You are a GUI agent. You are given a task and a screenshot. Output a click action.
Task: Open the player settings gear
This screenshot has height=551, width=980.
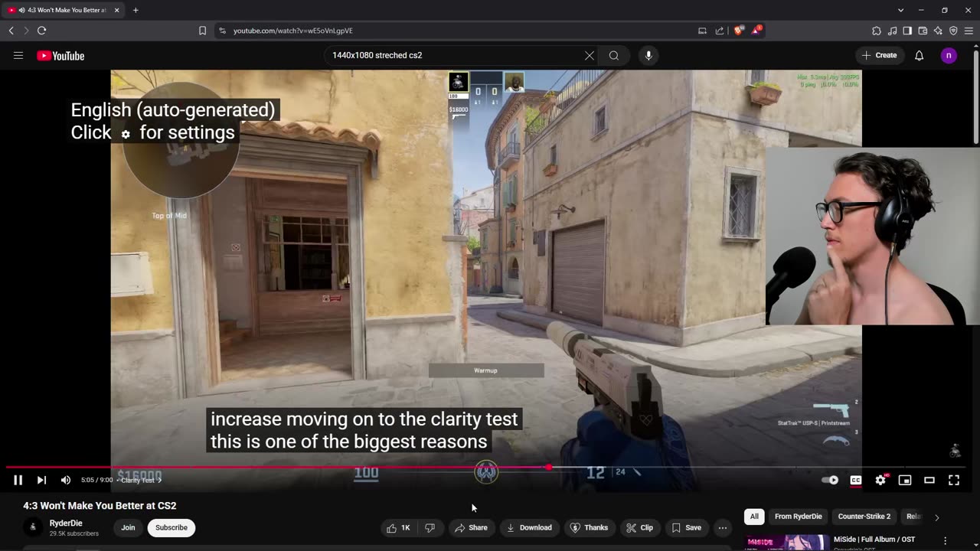coord(880,480)
